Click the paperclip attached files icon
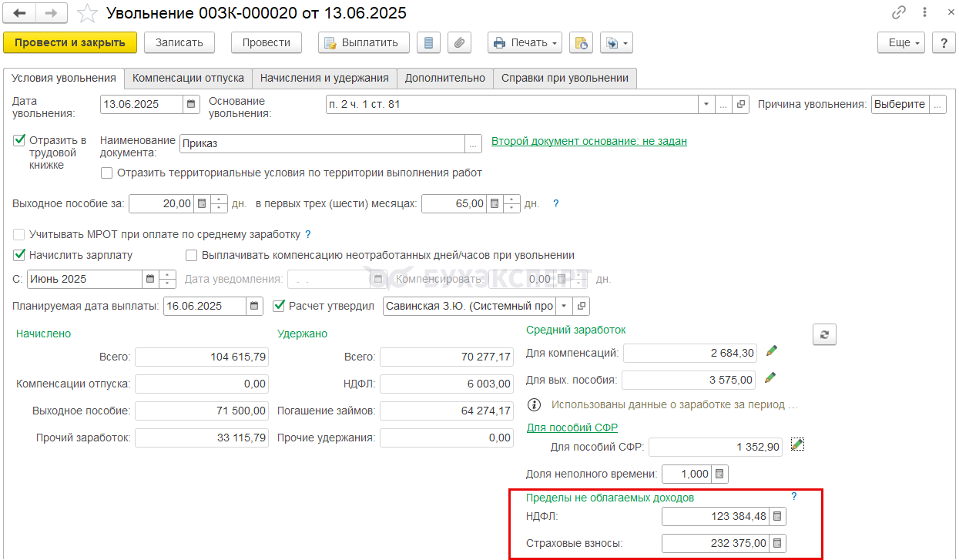Viewport: 959px width, 560px height. (459, 43)
